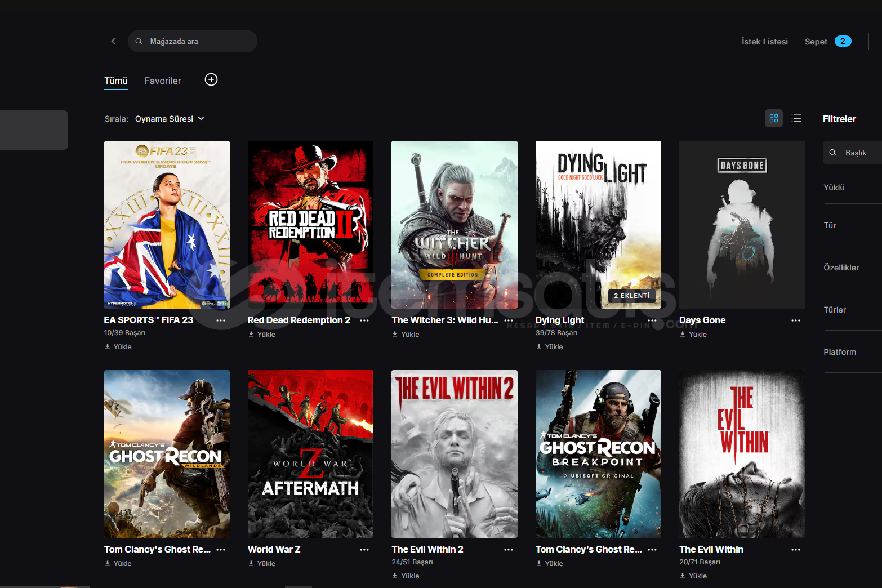Screen dimensions: 882x588
Task: Open more options for World War Z
Action: (364, 550)
